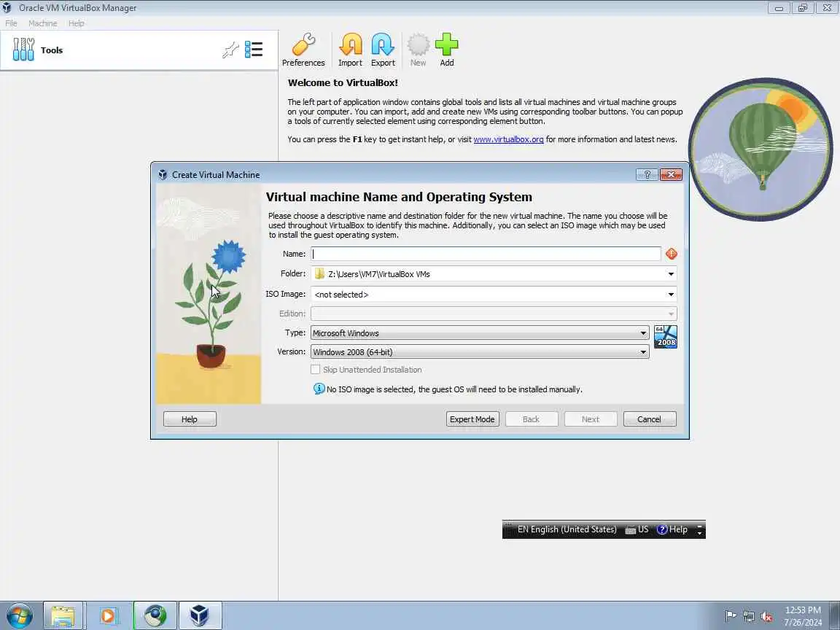Click the Import appliance icon
This screenshot has width=840, height=630.
tap(350, 50)
